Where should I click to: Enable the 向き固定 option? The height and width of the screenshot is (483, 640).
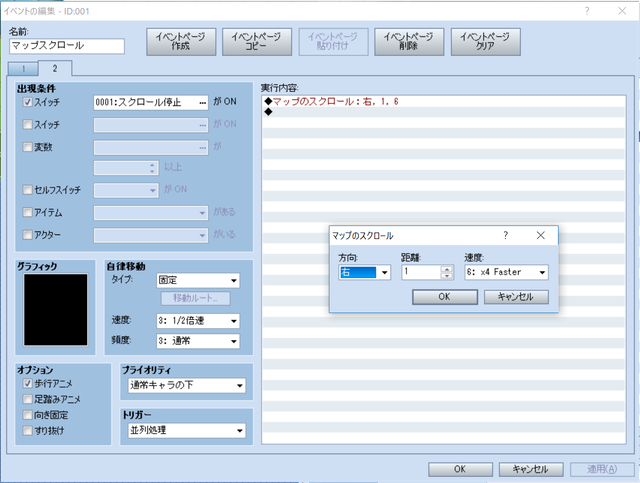pyautogui.click(x=27, y=415)
